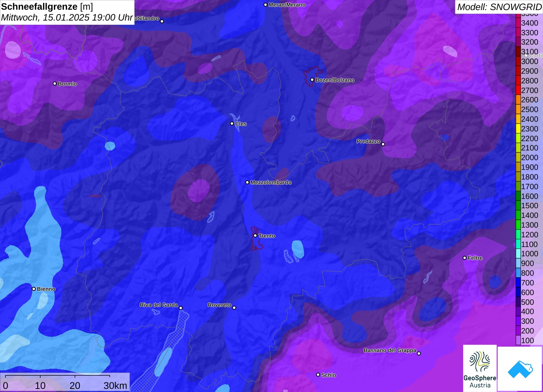Click the date Mittwoch, 15.01.2025 19:00 Uhr
The image size is (543, 392).
[67, 17]
